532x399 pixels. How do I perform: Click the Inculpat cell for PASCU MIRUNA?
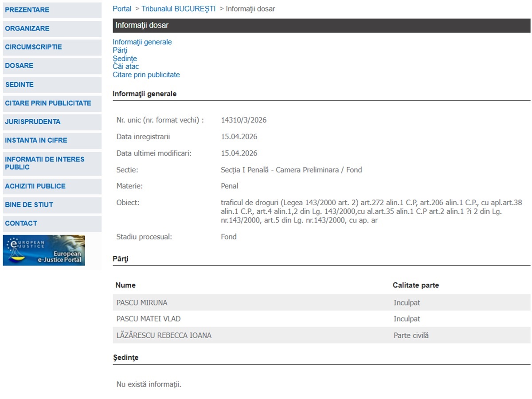pos(407,303)
